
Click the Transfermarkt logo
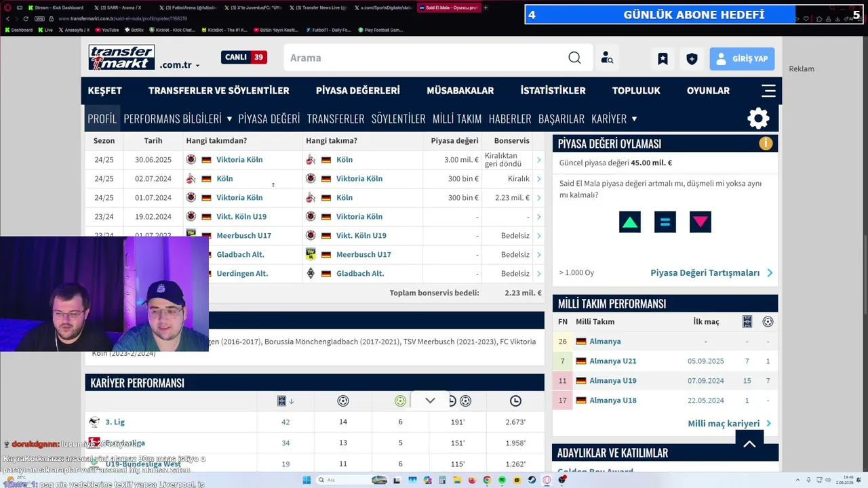(122, 58)
